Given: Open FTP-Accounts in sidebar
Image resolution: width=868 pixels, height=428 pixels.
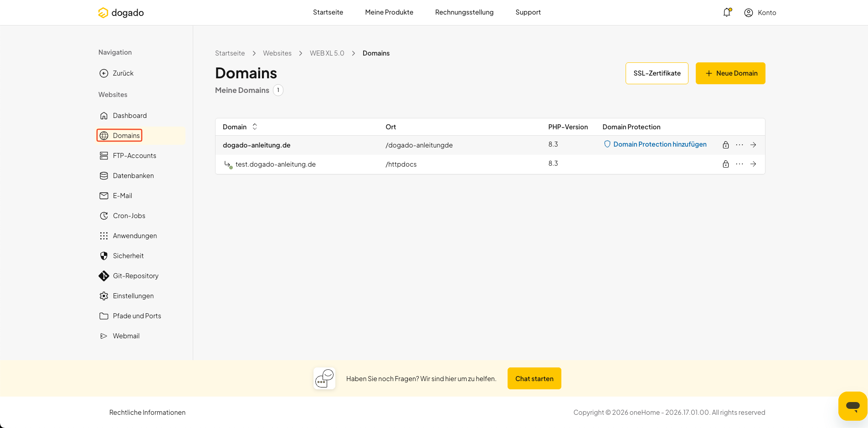Looking at the screenshot, I should (x=128, y=156).
